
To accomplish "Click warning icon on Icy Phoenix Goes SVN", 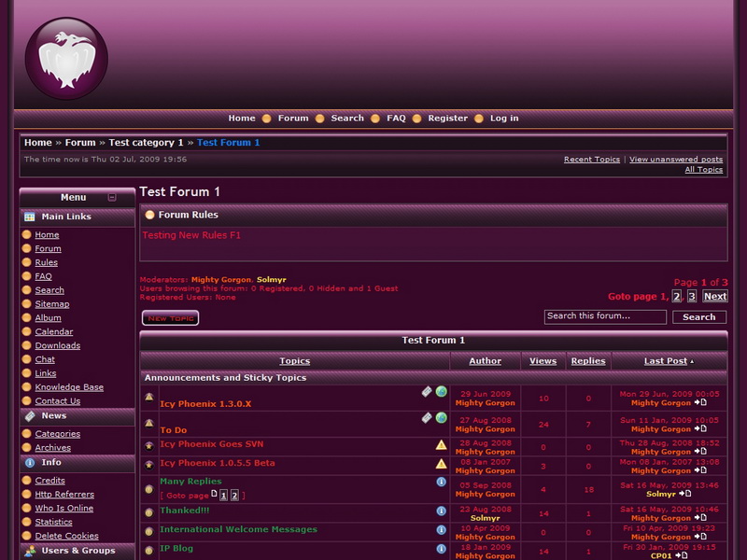I will [x=442, y=444].
